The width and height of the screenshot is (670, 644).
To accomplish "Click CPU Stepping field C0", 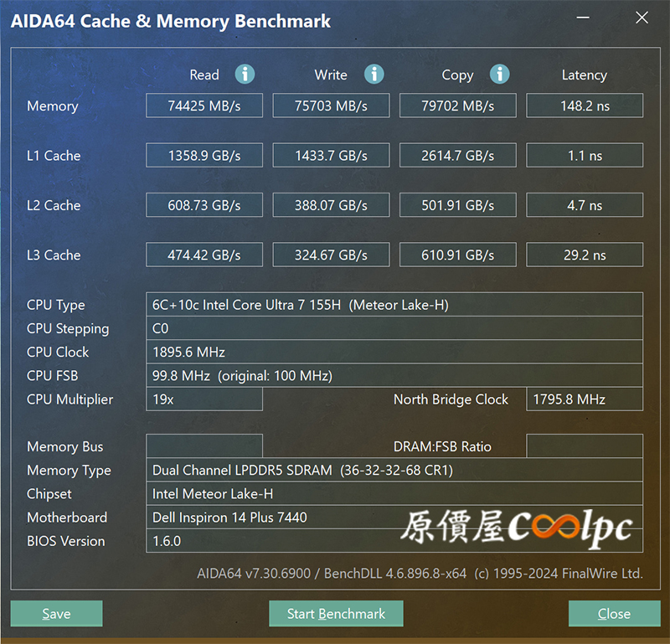I will (x=394, y=328).
